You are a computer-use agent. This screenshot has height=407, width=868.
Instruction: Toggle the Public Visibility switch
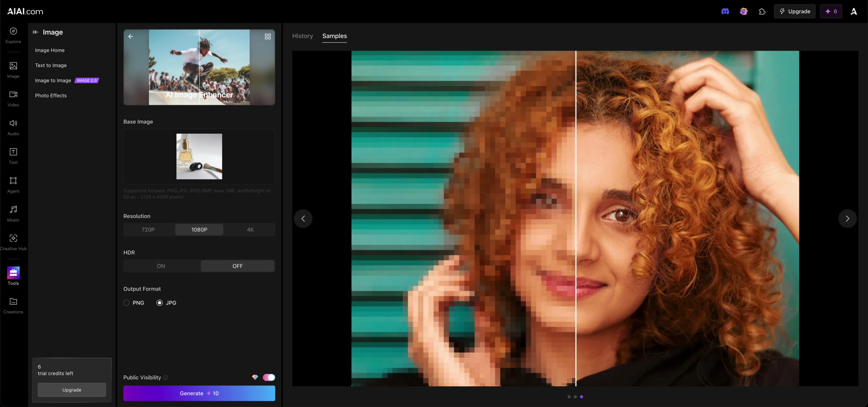(x=269, y=378)
